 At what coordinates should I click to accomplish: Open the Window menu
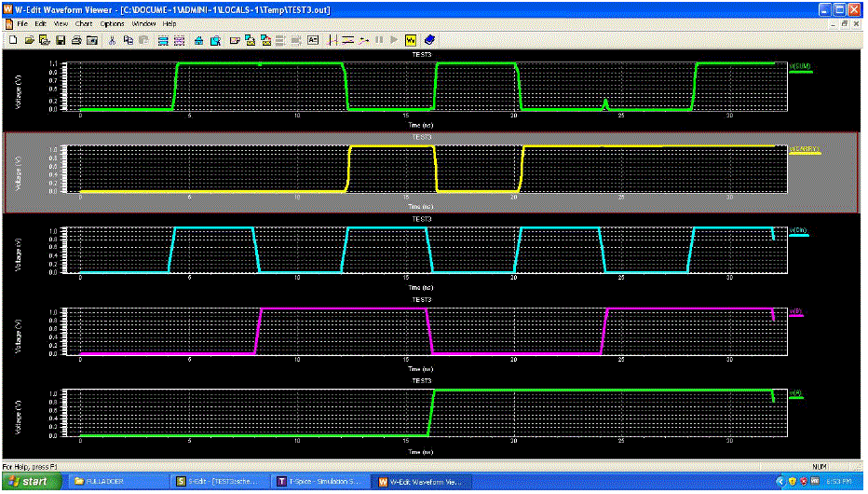(143, 22)
